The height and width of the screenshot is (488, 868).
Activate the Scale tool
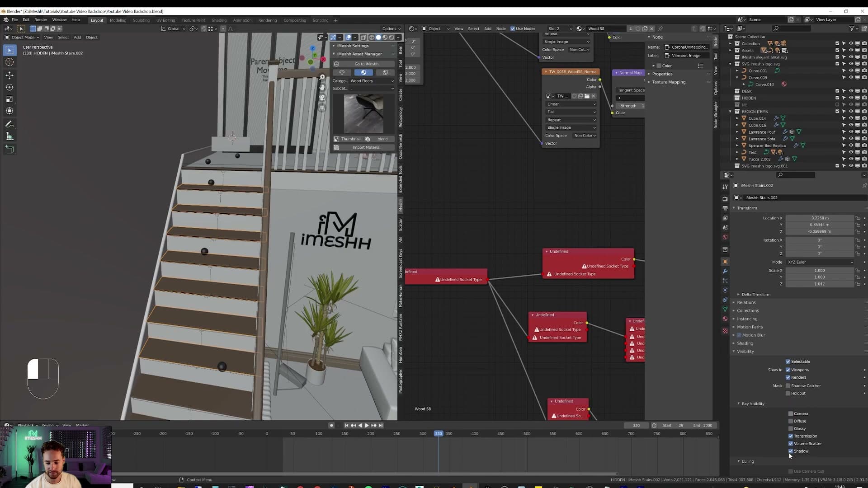[9, 99]
